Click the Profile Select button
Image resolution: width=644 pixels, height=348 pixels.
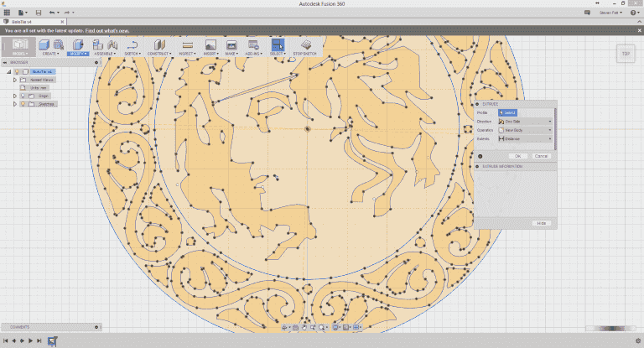click(507, 112)
